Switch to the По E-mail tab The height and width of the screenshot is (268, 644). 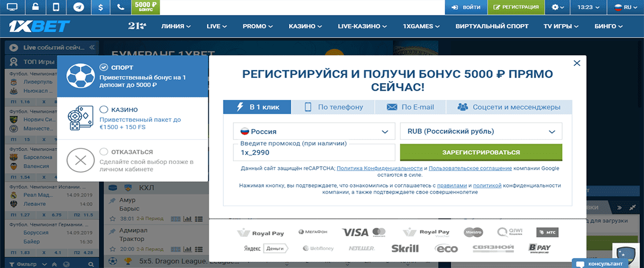click(410, 107)
